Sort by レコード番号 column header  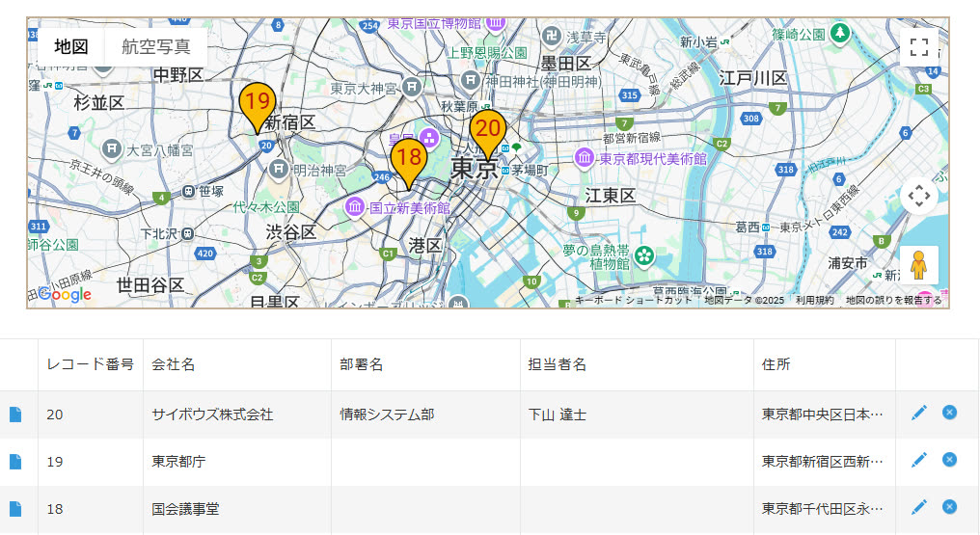point(91,364)
